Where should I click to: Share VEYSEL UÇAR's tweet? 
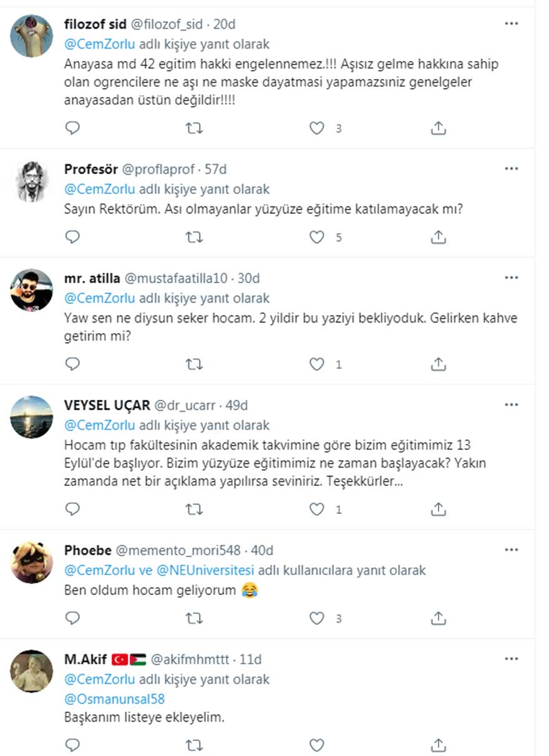(439, 509)
